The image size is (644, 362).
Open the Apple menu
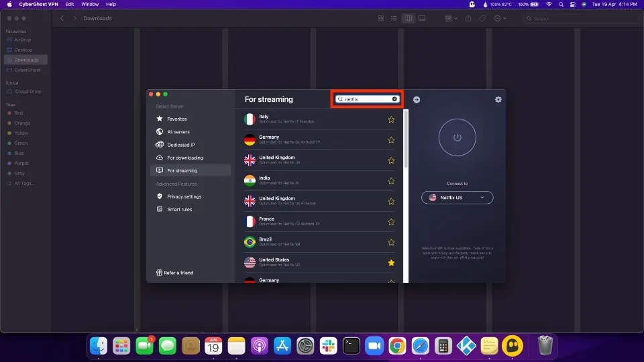pyautogui.click(x=9, y=4)
